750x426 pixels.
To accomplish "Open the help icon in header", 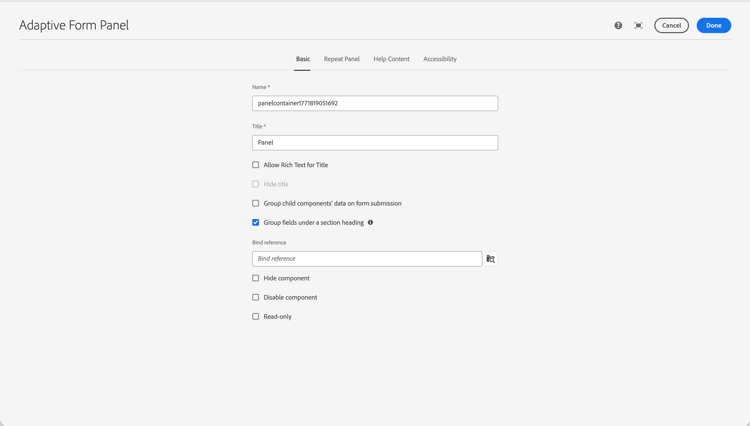I will (x=618, y=25).
